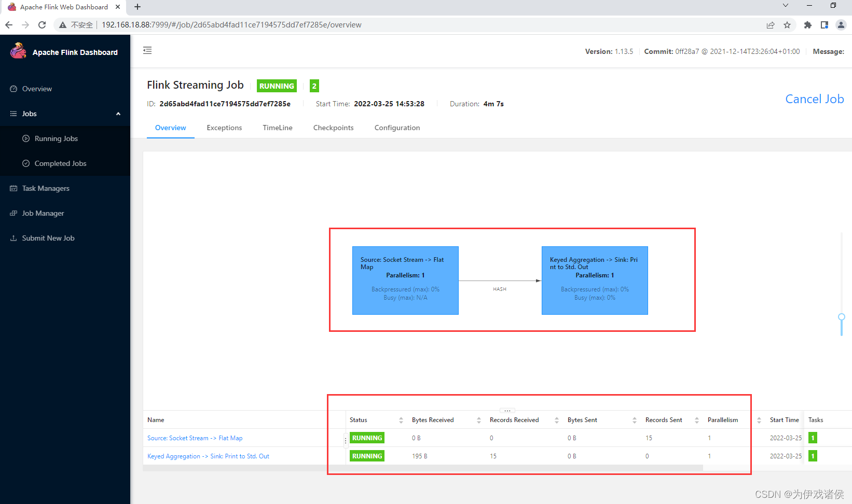Click the Name column header
The image size is (852, 504).
[x=156, y=420]
